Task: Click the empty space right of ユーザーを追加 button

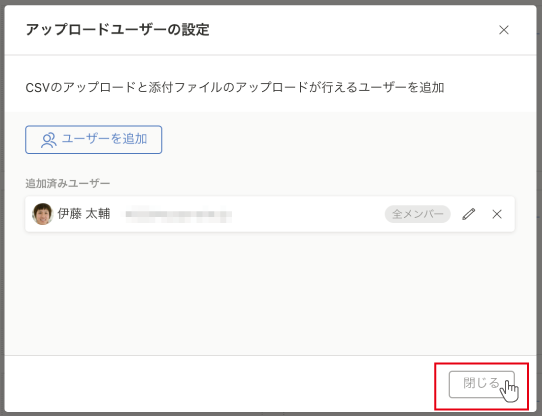Action: tap(346, 140)
